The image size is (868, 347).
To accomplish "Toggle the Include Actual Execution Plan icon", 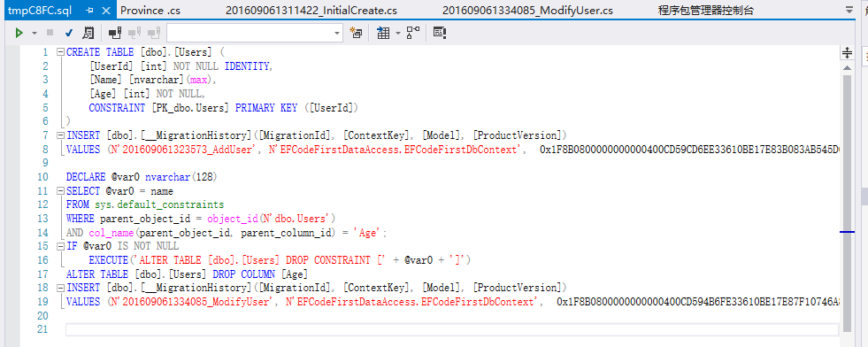I will pyautogui.click(x=413, y=34).
